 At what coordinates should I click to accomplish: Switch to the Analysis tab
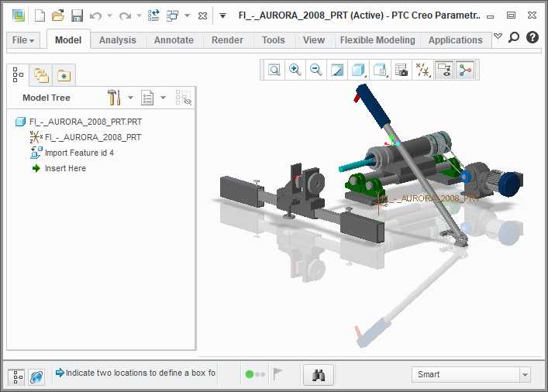118,40
